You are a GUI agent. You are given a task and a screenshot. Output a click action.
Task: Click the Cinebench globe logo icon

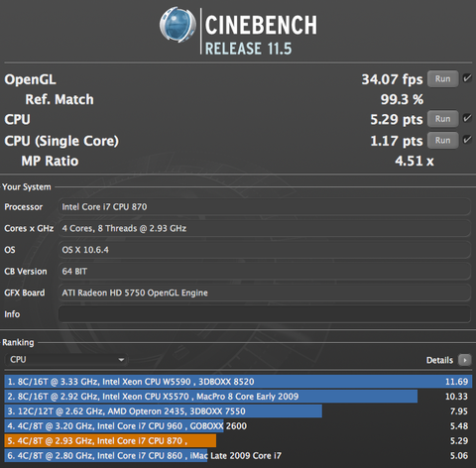(x=178, y=25)
